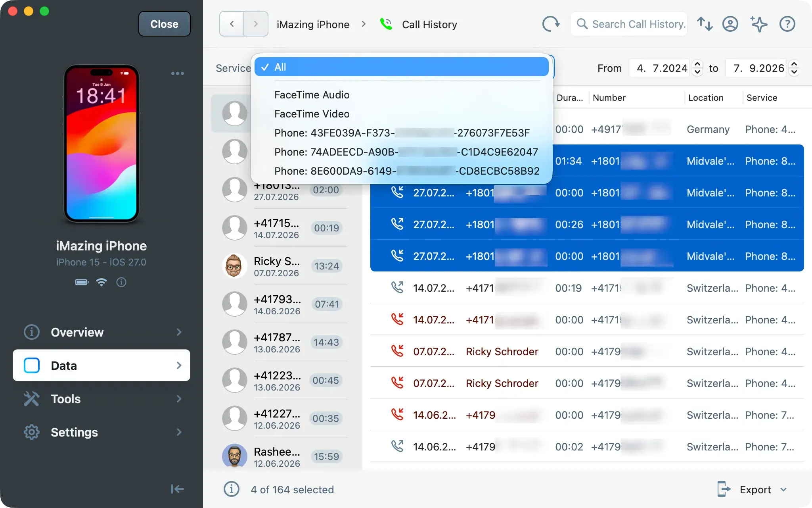Click the green Call History phone icon

[x=386, y=24]
